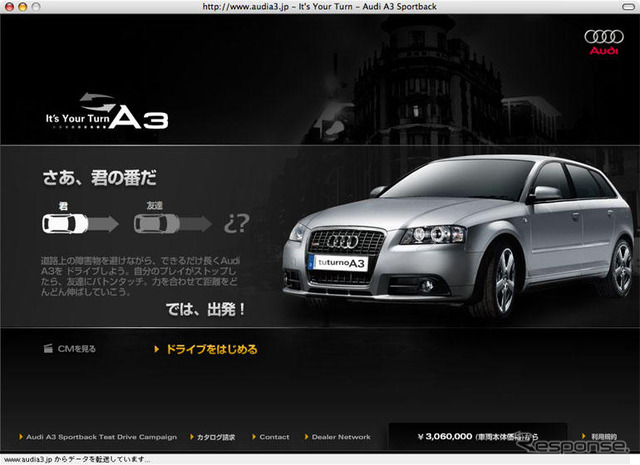Start the drive via ドライブをはじめる

[212, 349]
